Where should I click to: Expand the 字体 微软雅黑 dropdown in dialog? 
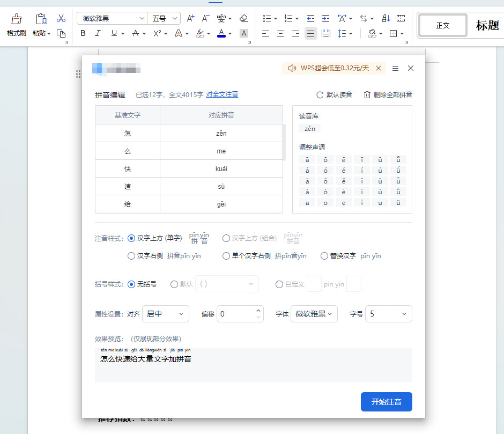314,314
